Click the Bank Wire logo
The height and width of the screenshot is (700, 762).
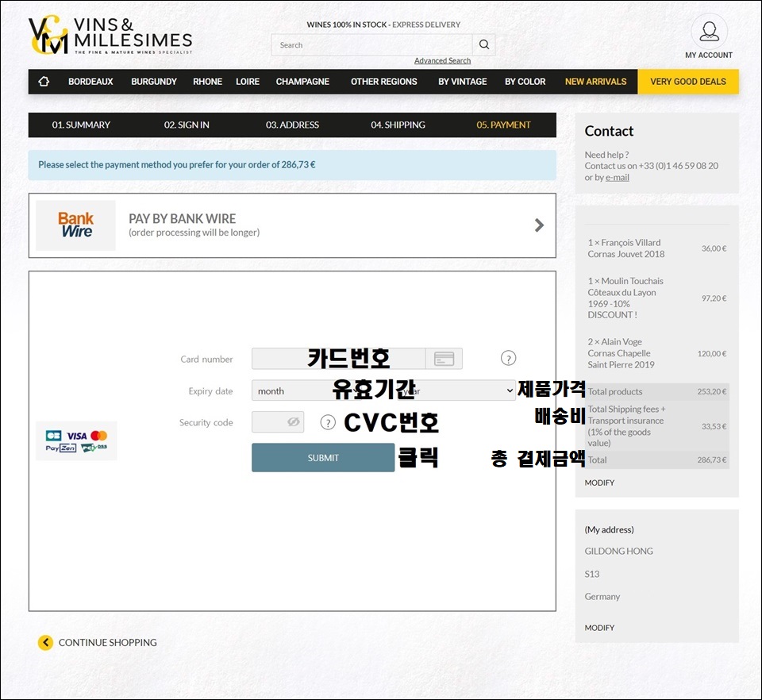coord(76,225)
